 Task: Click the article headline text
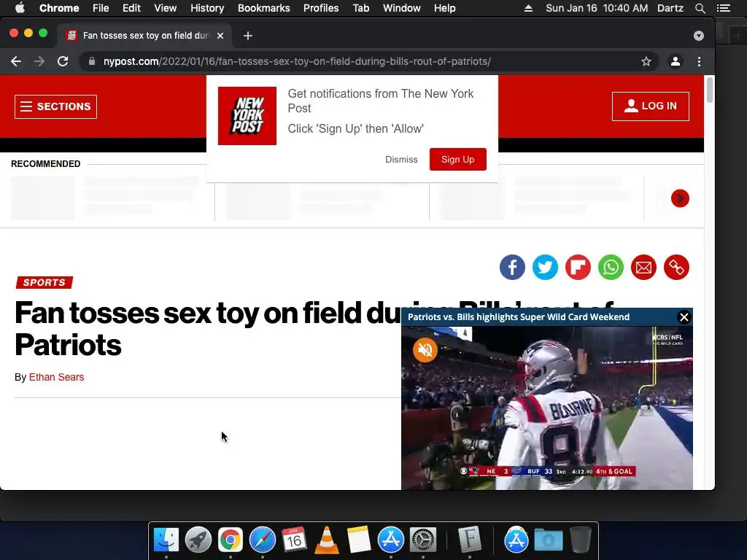point(208,329)
